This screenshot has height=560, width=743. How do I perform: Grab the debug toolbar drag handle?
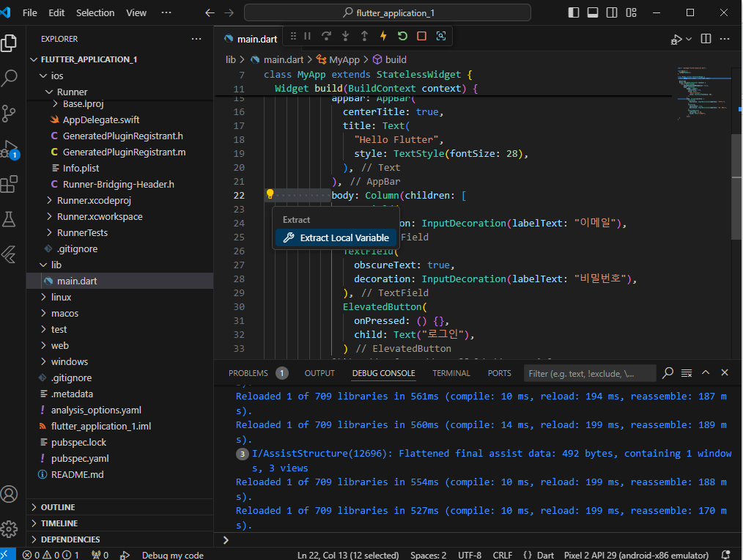tap(293, 36)
